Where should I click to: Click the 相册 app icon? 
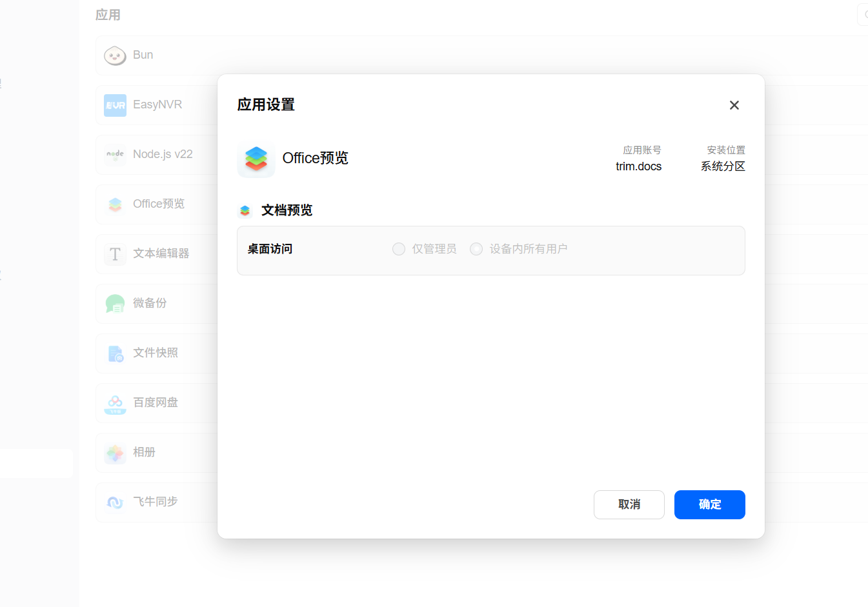pyautogui.click(x=115, y=453)
